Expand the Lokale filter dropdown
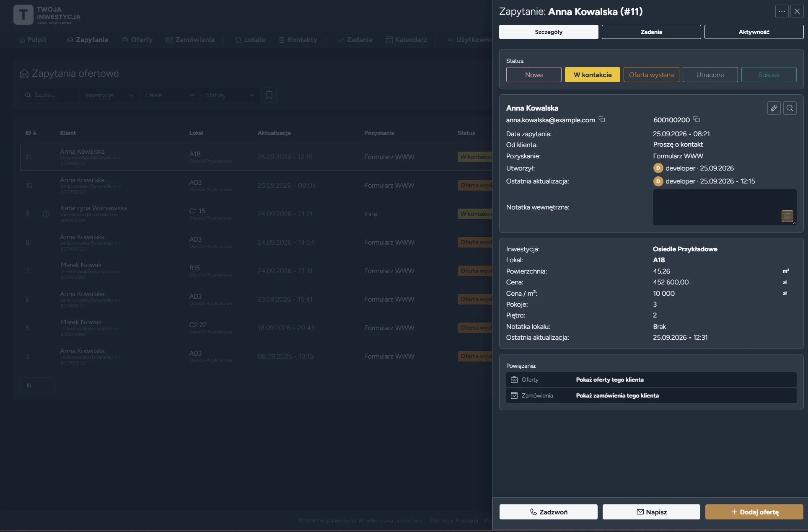Image resolution: width=808 pixels, height=532 pixels. (169, 95)
